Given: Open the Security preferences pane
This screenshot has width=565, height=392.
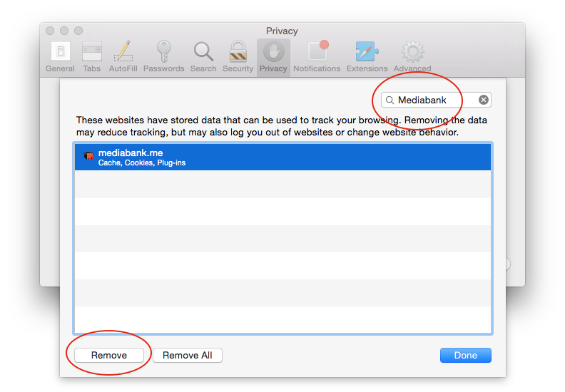Looking at the screenshot, I should pos(238,57).
